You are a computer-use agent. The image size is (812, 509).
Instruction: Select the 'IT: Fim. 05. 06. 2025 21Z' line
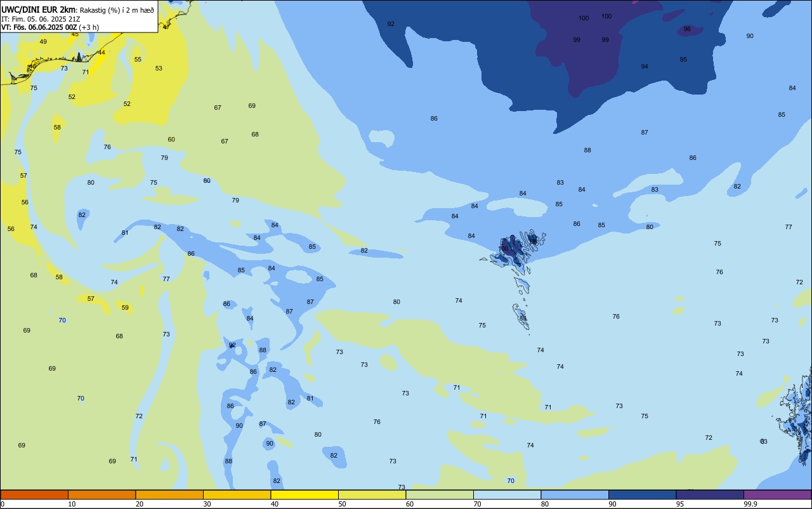click(41, 19)
